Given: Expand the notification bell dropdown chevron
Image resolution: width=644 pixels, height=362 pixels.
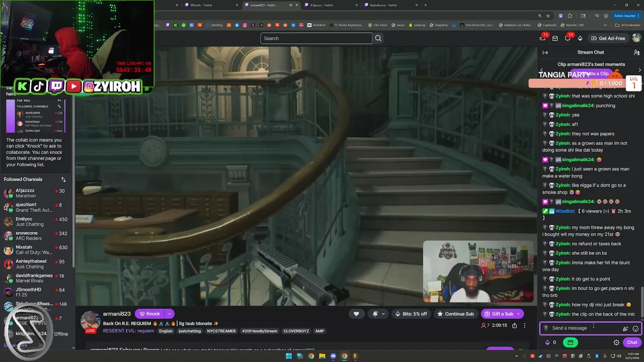Looking at the screenshot, I should pyautogui.click(x=383, y=314).
